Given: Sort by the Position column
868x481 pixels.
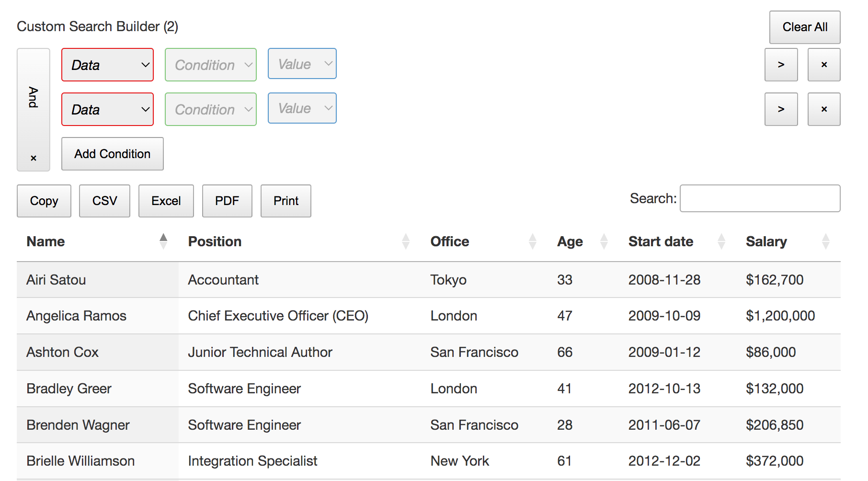Looking at the screenshot, I should pyautogui.click(x=215, y=241).
